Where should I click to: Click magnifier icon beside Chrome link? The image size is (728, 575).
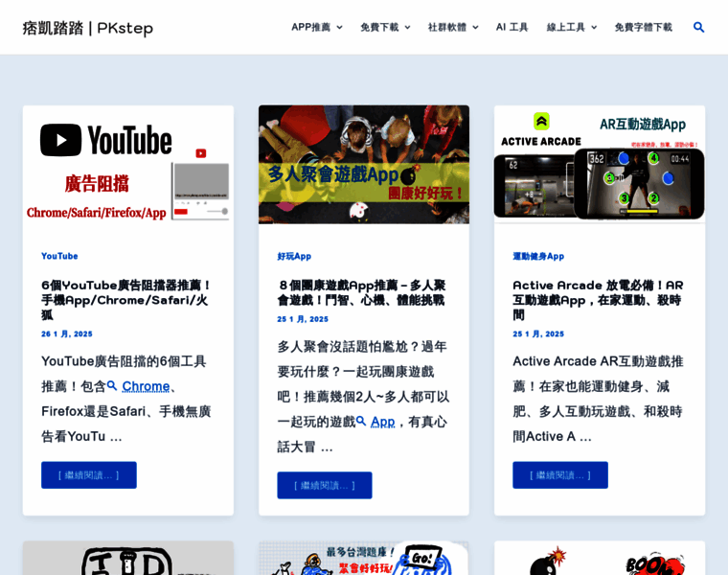[112, 385]
